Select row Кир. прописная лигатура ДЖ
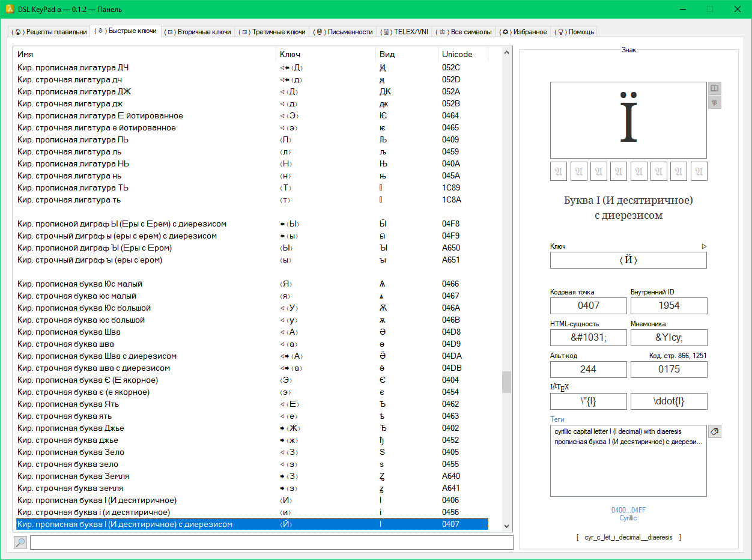Viewport: 752px width, 560px height. pos(252,91)
